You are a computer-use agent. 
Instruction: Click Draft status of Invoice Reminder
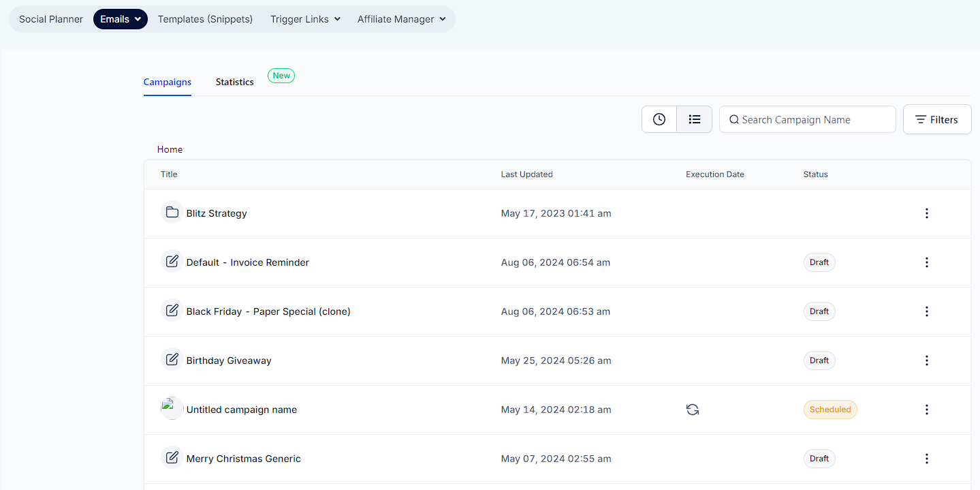coord(819,262)
